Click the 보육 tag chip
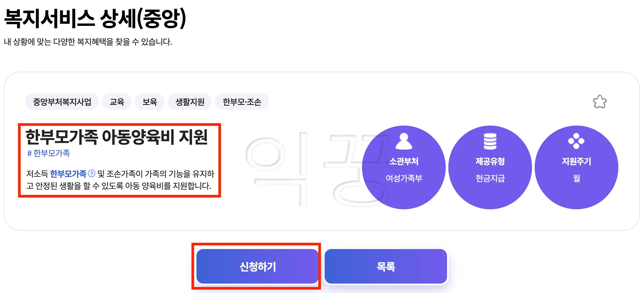644x293 pixels. click(149, 102)
